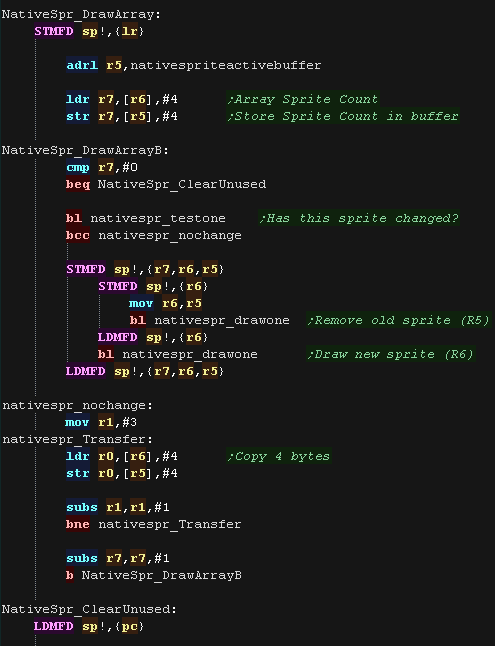
Task: Click the pc register in final LDMFD
Action: point(129,626)
